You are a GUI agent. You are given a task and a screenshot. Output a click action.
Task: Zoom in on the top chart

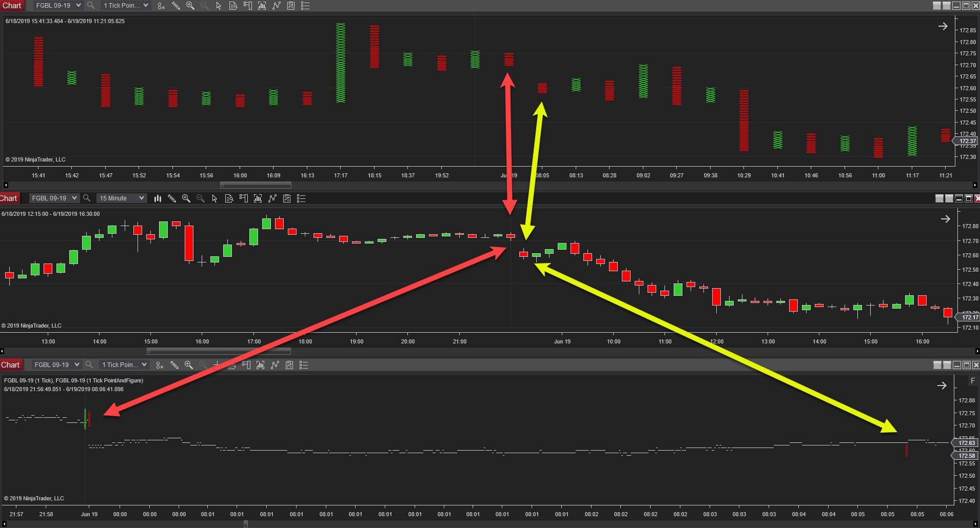tap(190, 6)
